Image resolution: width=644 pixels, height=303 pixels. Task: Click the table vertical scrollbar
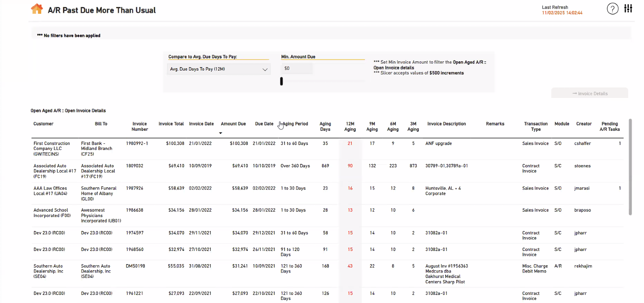pyautogui.click(x=630, y=167)
